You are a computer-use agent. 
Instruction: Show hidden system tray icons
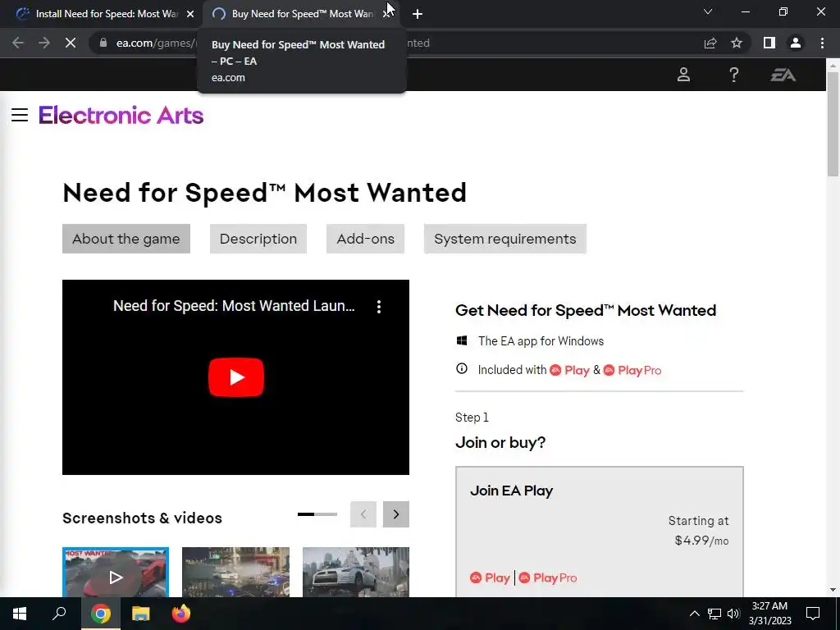694,614
